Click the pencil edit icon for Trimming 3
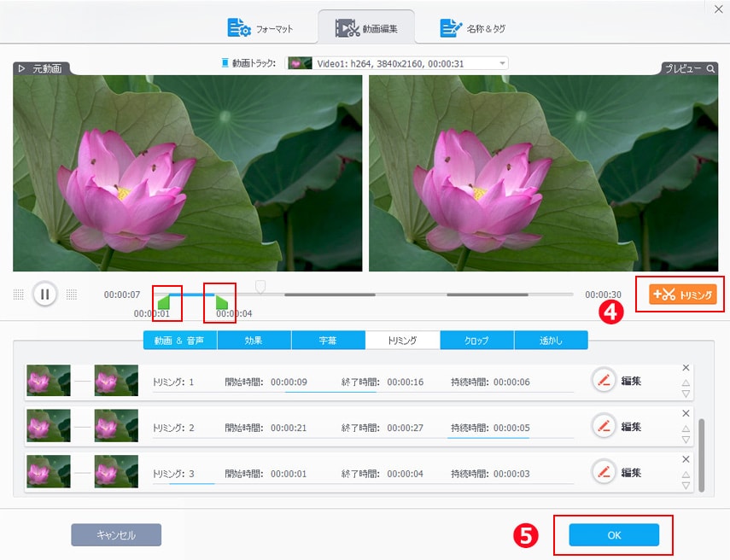The height and width of the screenshot is (560, 730). (x=604, y=472)
